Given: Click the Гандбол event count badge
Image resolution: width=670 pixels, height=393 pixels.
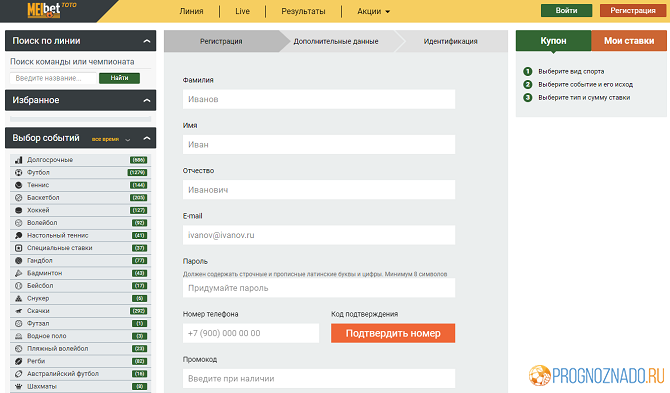Looking at the screenshot, I should pyautogui.click(x=140, y=261).
